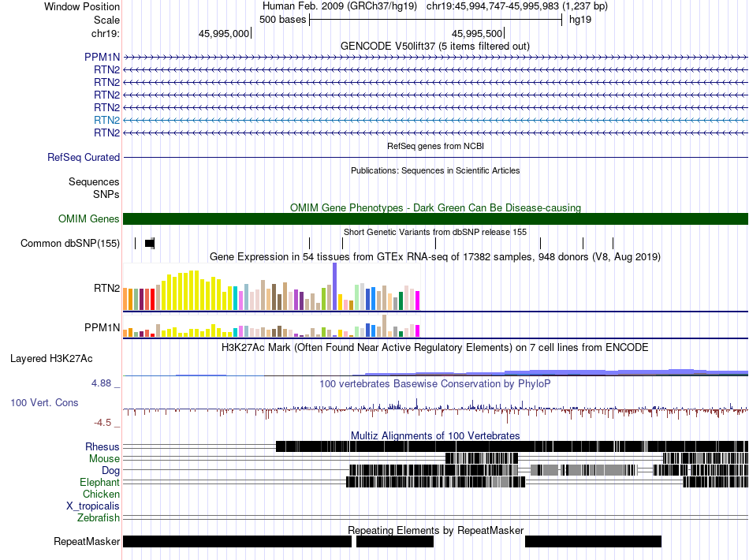This screenshot has width=749, height=560.
Task: Click the -4.5 lower conservation axis value
Action: click(102, 423)
